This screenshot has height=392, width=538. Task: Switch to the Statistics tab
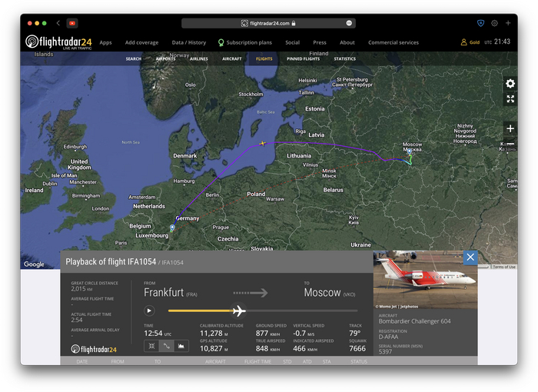pos(345,59)
